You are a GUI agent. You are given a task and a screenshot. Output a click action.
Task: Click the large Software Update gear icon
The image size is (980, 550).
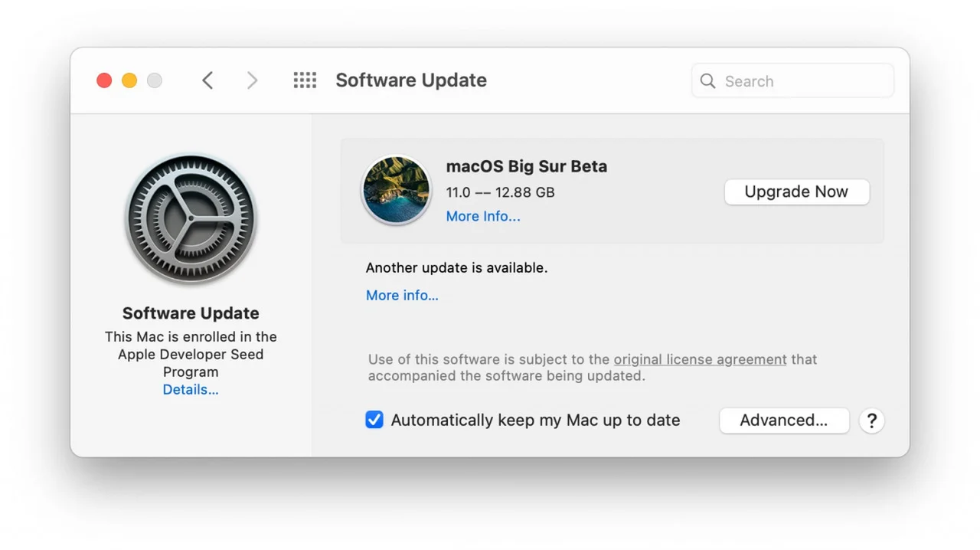click(191, 219)
